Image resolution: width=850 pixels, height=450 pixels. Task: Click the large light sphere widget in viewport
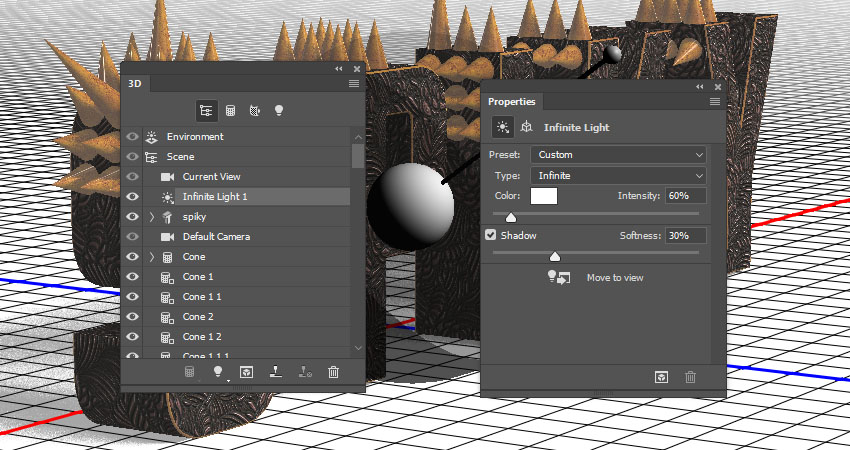pyautogui.click(x=411, y=207)
